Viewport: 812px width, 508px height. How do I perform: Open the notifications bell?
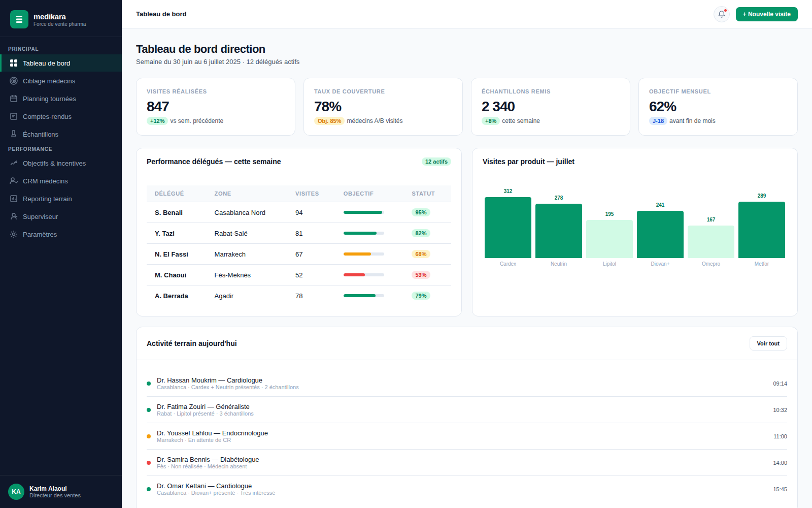721,14
